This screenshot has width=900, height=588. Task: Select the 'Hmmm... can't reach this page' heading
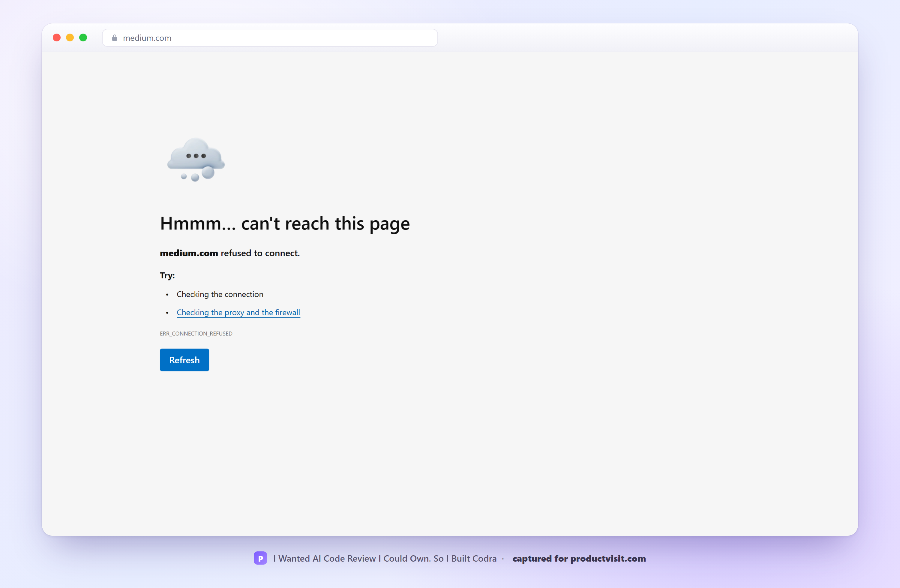(285, 223)
